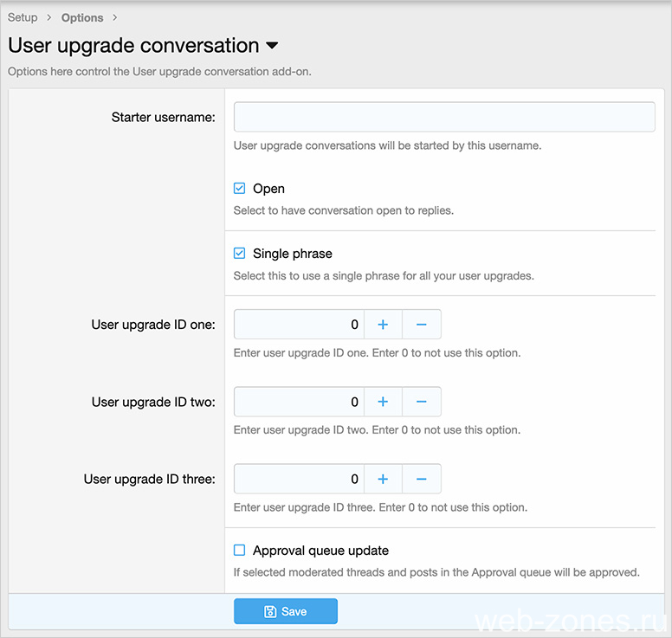The image size is (672, 638).
Task: Click the Single phrase label text
Action: [292, 254]
